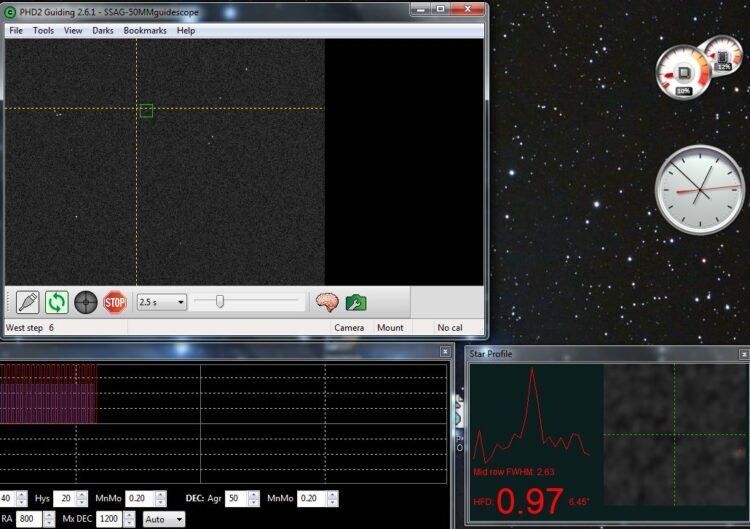The height and width of the screenshot is (529, 750).
Task: Click the DEC Agr field showing 50
Action: 236,498
